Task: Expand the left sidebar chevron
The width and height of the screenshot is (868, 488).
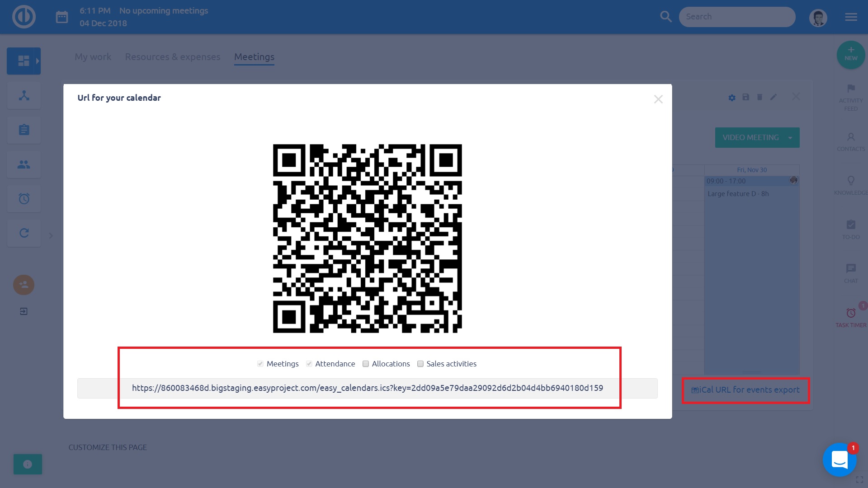Action: point(51,235)
